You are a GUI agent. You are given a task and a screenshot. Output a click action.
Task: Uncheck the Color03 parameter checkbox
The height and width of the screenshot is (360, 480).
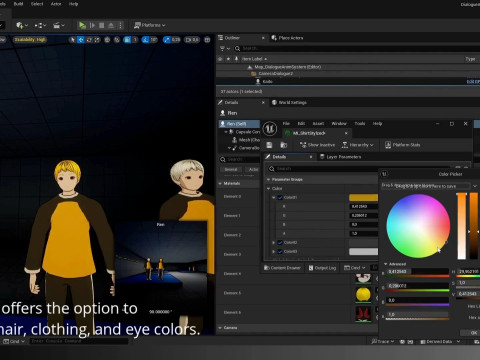pos(280,252)
